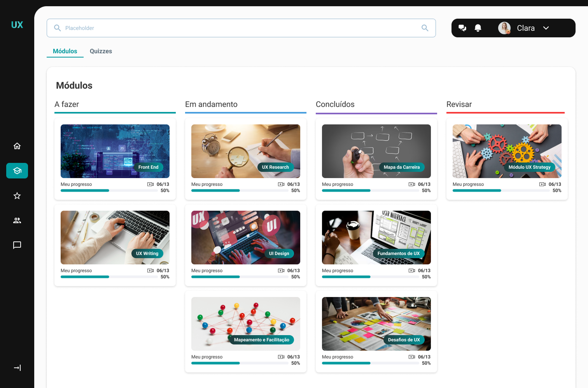Image resolution: width=588 pixels, height=388 pixels.
Task: Open sidebar chat message icon
Action: pyautogui.click(x=17, y=245)
